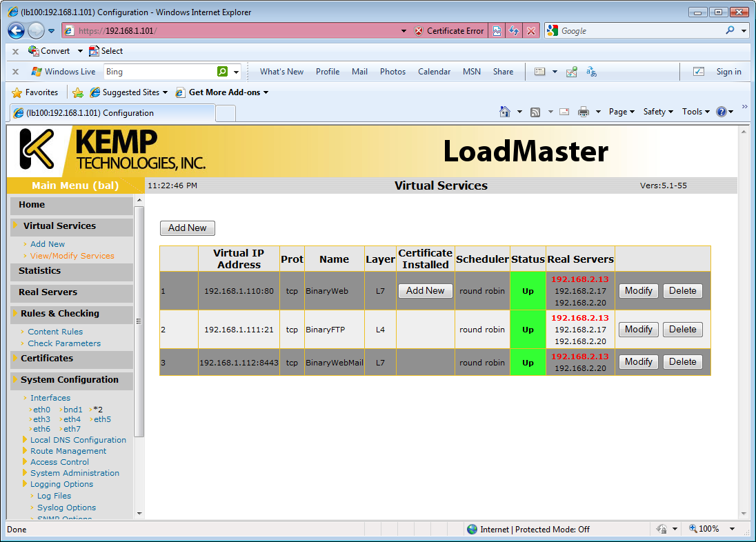Click the Select toolbar button

(x=106, y=50)
